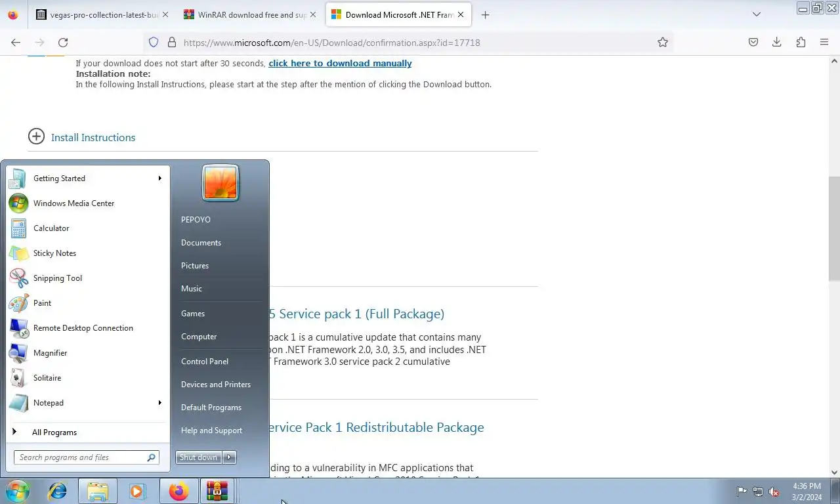The width and height of the screenshot is (840, 504).
Task: Open Shut down options arrow
Action: (229, 457)
